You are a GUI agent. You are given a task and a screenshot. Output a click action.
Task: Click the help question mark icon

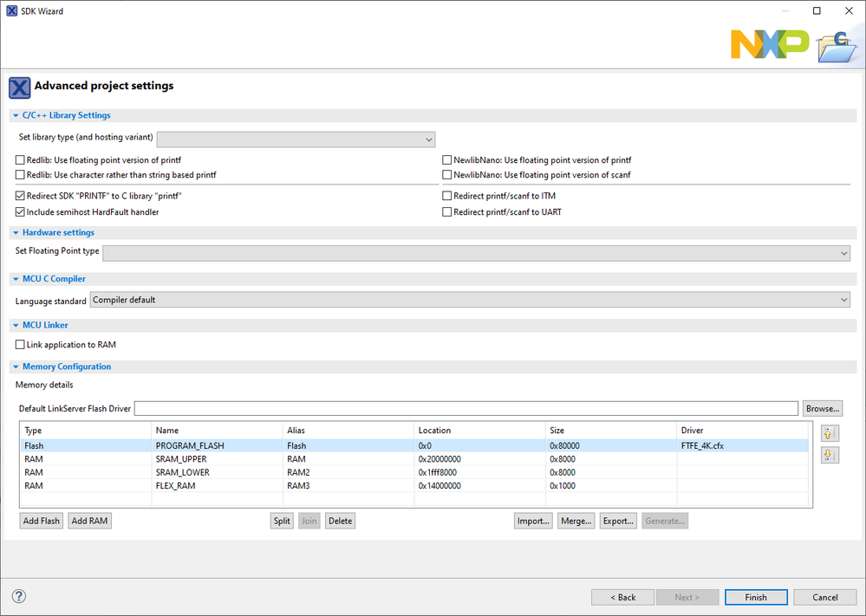pos(19,596)
